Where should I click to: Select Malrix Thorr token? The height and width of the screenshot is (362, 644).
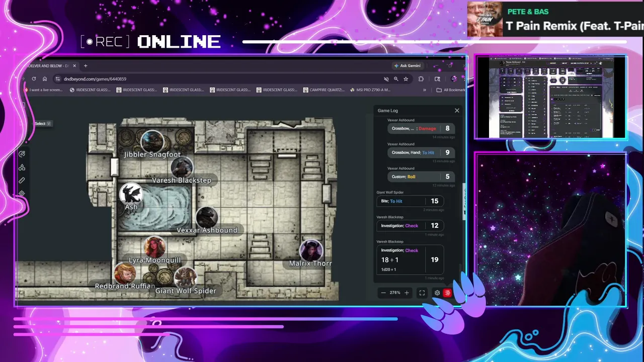[x=310, y=250]
